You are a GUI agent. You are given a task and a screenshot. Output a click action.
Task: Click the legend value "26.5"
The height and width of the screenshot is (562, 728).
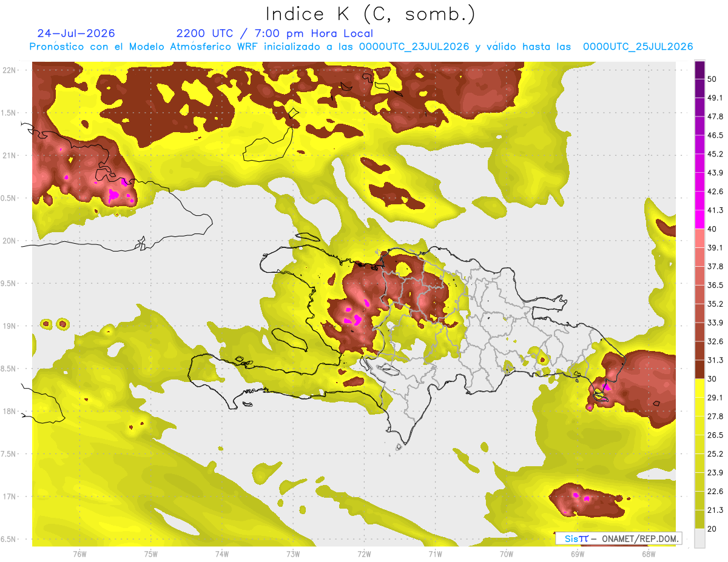click(x=716, y=435)
